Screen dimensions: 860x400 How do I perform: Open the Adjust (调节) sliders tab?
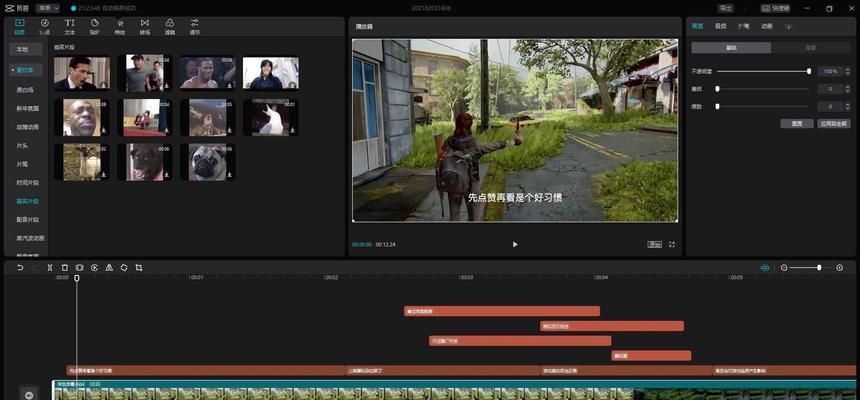(x=195, y=26)
